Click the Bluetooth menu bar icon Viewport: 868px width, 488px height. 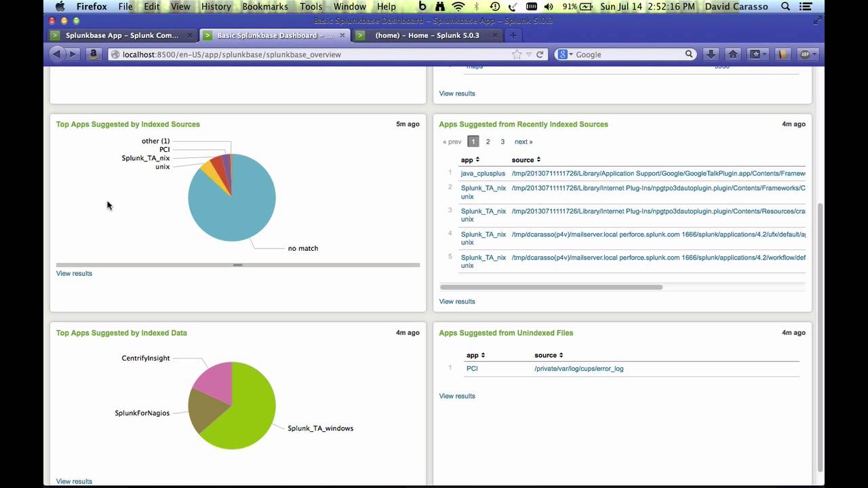click(477, 7)
